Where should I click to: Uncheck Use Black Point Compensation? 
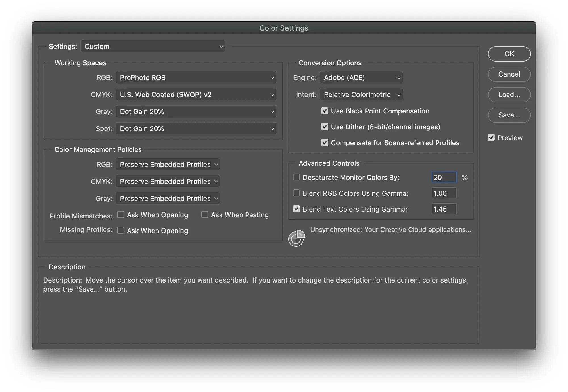(x=325, y=111)
